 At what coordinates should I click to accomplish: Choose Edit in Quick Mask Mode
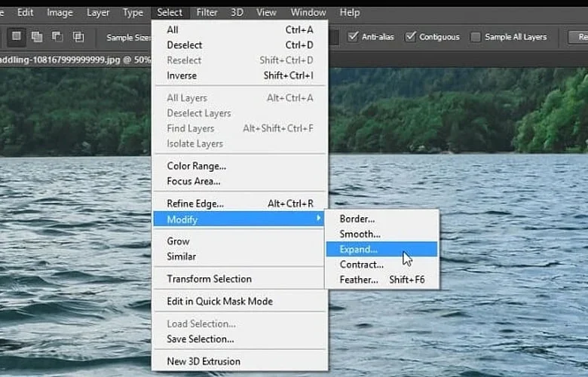tap(240, 302)
